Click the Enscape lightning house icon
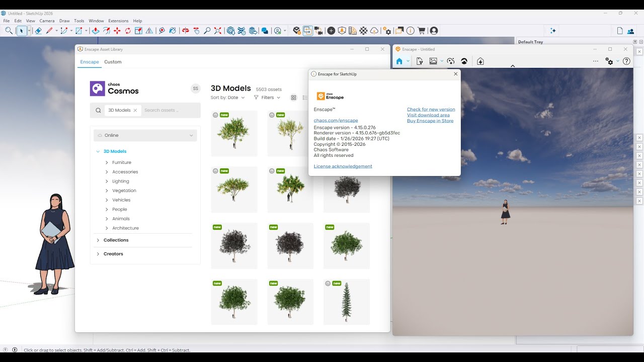 click(480, 61)
